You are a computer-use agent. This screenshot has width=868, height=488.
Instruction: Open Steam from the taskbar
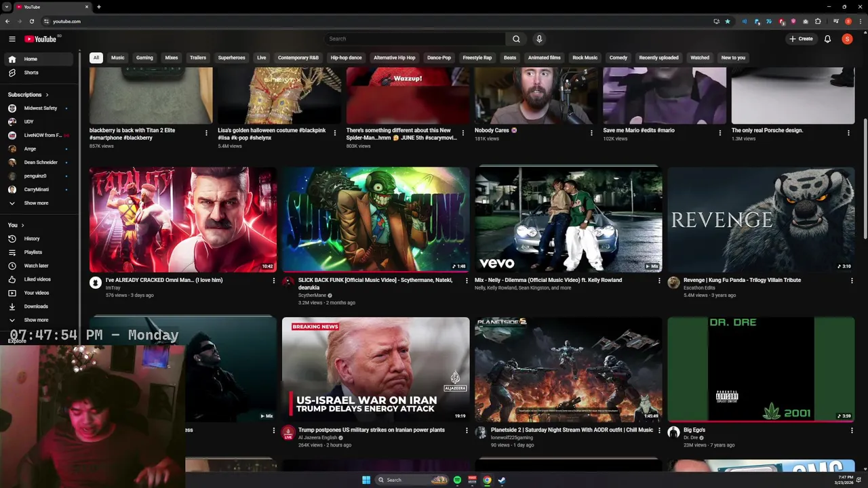502,480
